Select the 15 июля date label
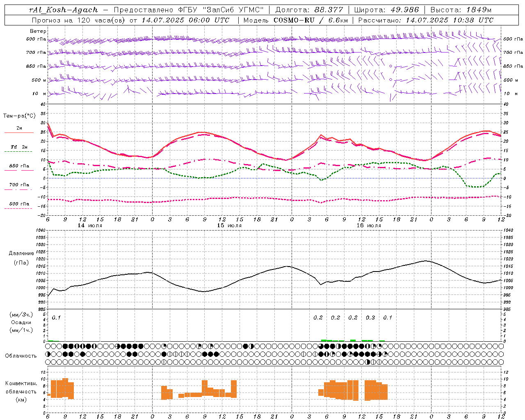Image resolution: width=525 pixels, height=420 pixels. [229, 226]
